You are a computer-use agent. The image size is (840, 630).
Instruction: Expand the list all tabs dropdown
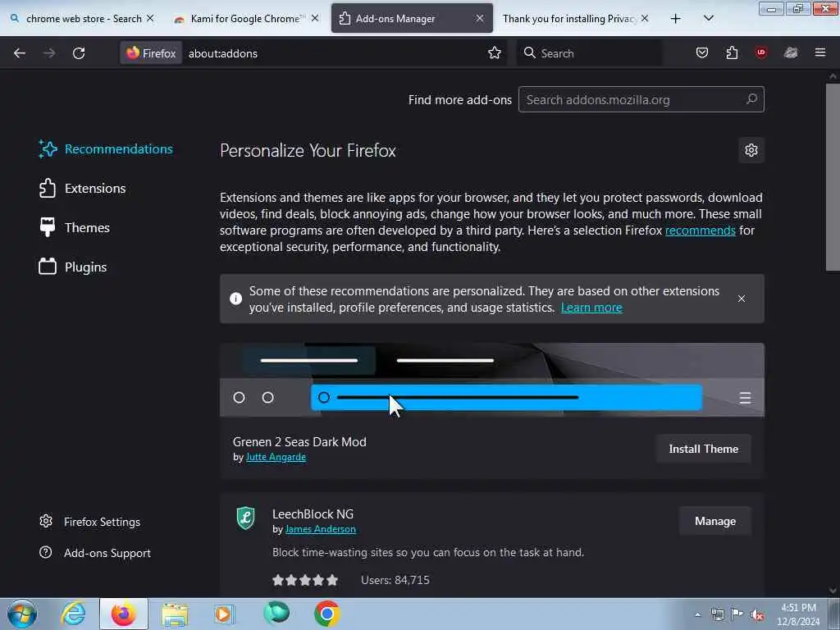pos(708,19)
